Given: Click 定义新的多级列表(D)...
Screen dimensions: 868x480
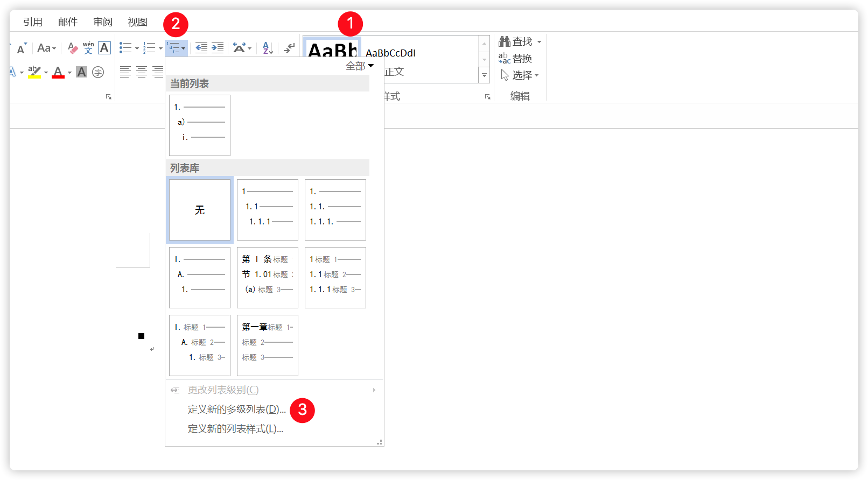Looking at the screenshot, I should pos(237,410).
